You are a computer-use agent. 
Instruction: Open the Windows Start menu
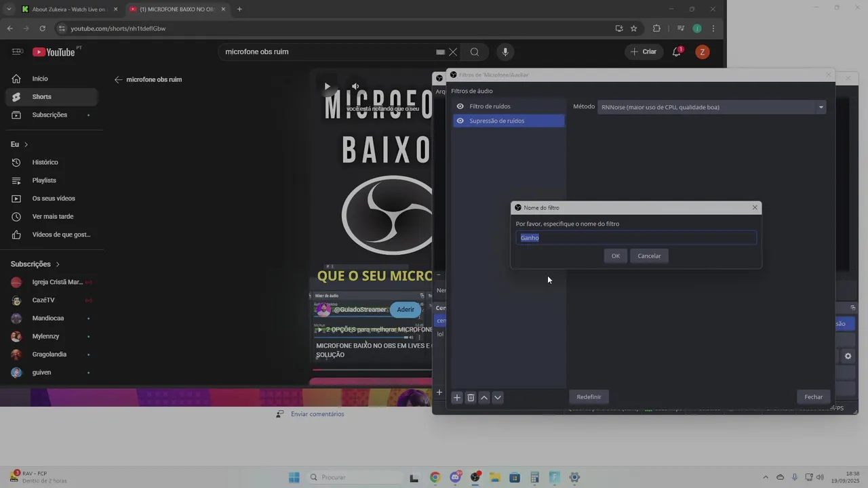coord(294,477)
